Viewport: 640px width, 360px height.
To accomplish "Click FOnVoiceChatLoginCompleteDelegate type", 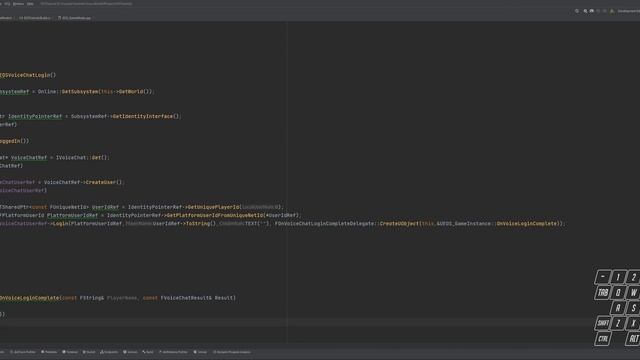I will pos(324,224).
